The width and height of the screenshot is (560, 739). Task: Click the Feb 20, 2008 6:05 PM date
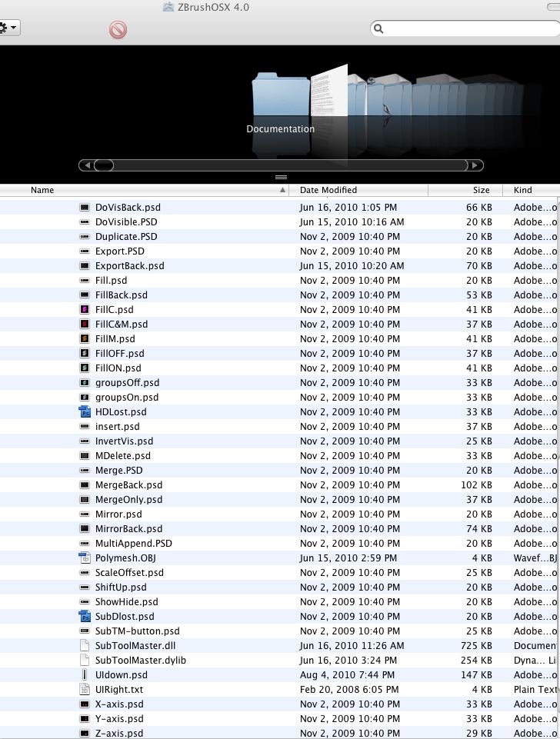pyautogui.click(x=349, y=690)
